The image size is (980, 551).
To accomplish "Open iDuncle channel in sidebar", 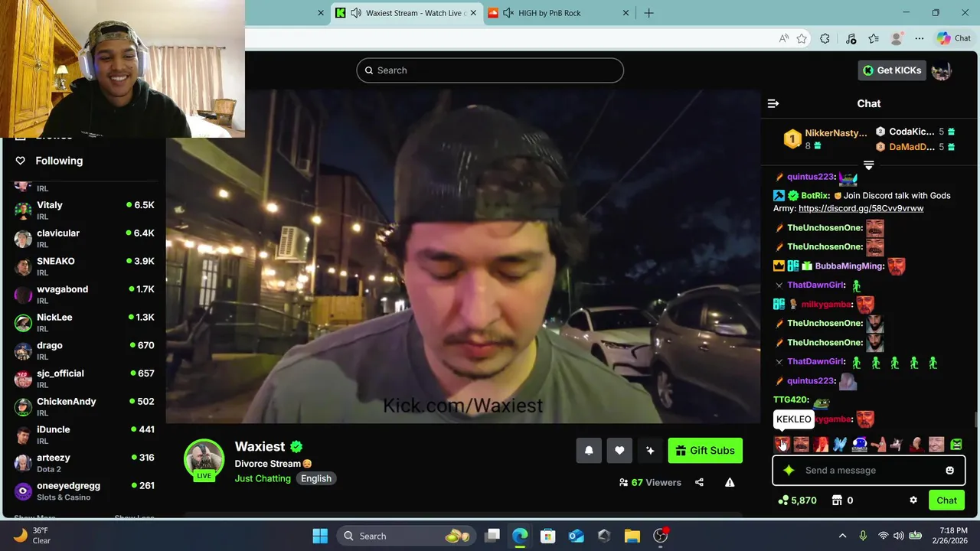I will coord(84,435).
